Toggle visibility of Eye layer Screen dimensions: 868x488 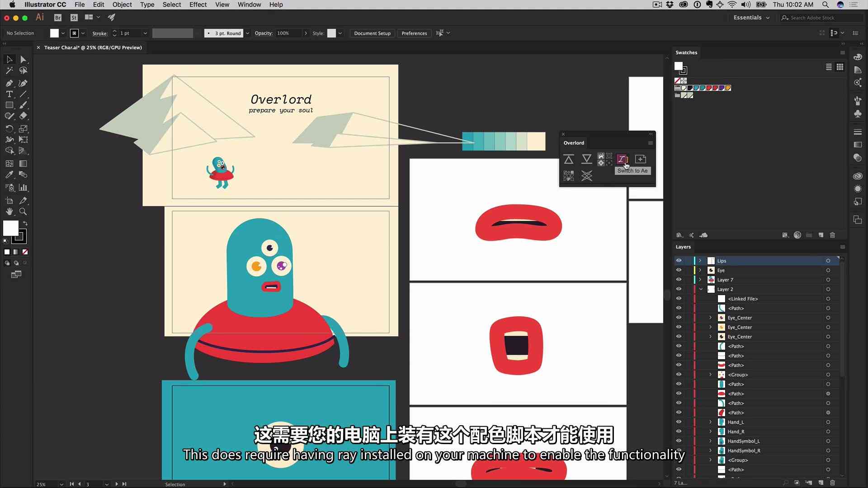pos(679,270)
